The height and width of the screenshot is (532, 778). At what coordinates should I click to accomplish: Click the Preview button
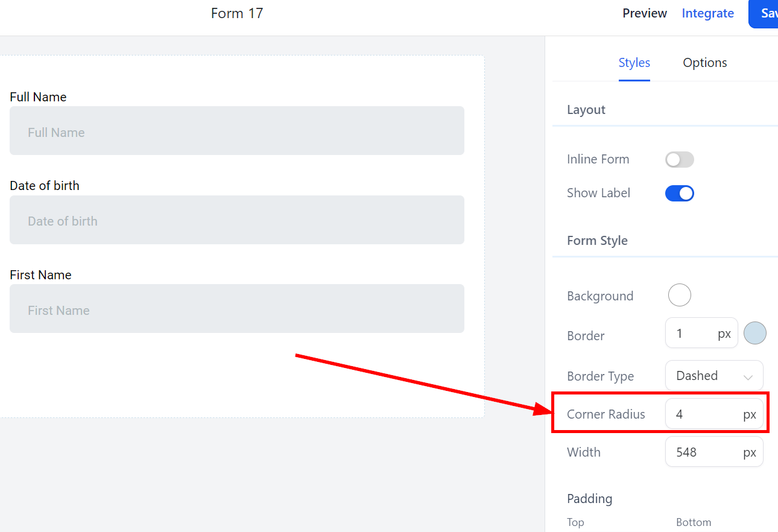645,13
